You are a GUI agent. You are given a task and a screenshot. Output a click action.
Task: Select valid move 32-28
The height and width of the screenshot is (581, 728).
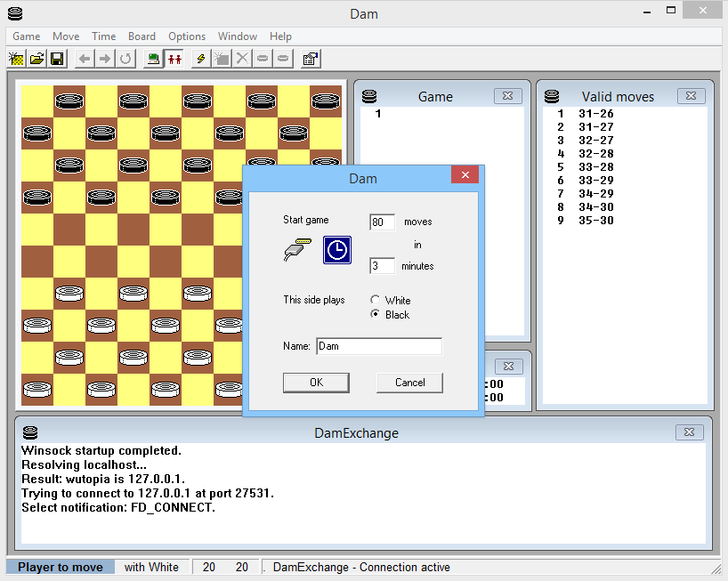coord(595,154)
